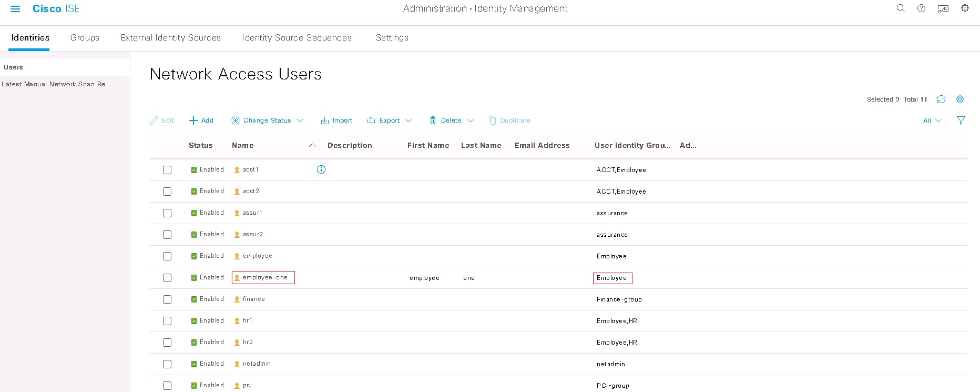The width and height of the screenshot is (980, 392).
Task: Open the header settings gear icon
Action: tap(965, 8)
